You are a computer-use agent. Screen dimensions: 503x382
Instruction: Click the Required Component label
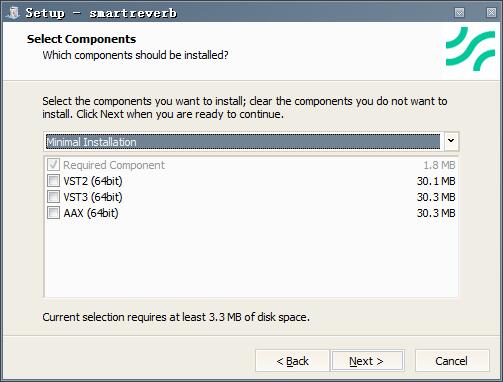(114, 165)
